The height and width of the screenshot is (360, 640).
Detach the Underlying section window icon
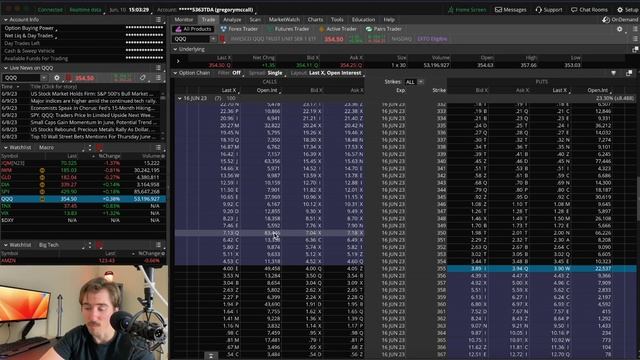[x=635, y=49]
